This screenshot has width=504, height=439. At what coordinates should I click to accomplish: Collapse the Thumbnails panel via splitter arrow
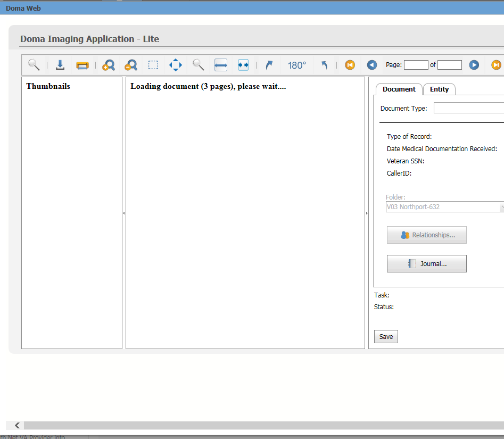(124, 213)
